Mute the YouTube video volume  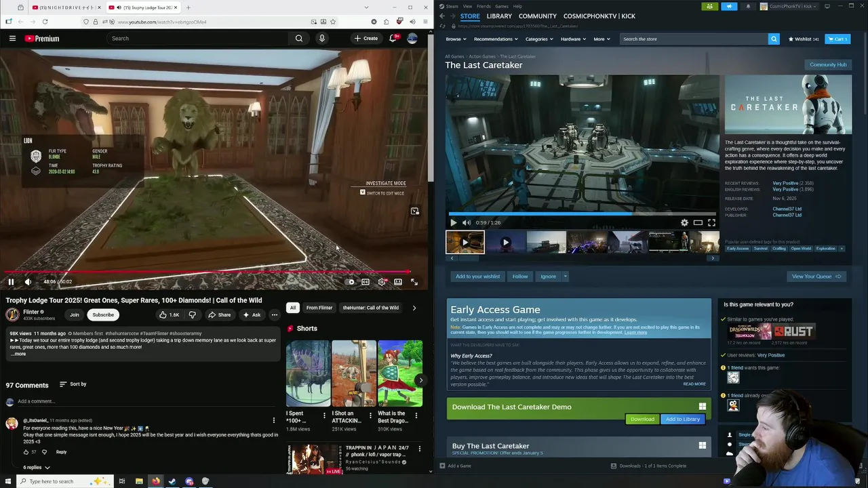28,282
